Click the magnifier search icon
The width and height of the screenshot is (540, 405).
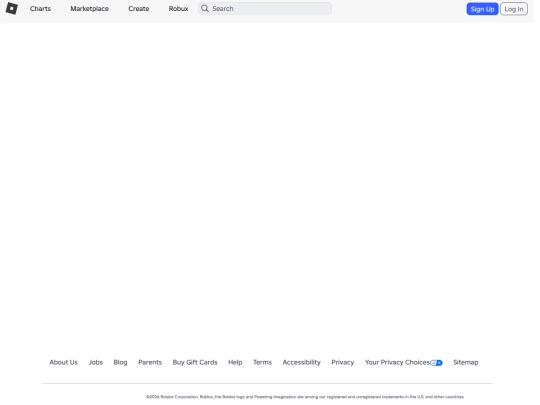205,8
